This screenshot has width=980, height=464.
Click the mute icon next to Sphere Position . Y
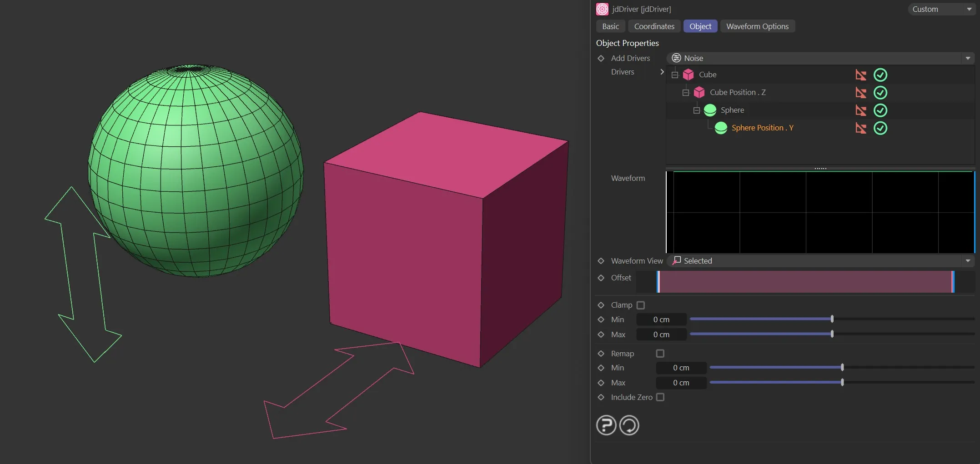pyautogui.click(x=861, y=128)
